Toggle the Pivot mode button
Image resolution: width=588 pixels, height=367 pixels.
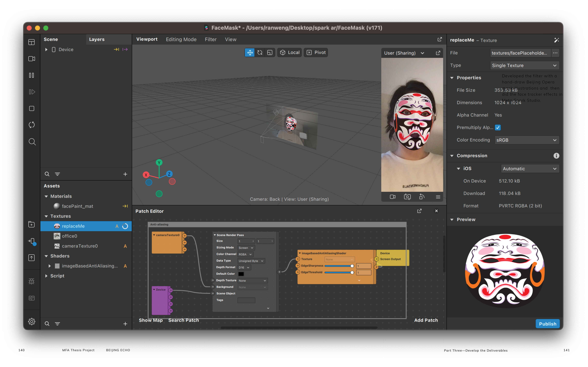click(316, 53)
